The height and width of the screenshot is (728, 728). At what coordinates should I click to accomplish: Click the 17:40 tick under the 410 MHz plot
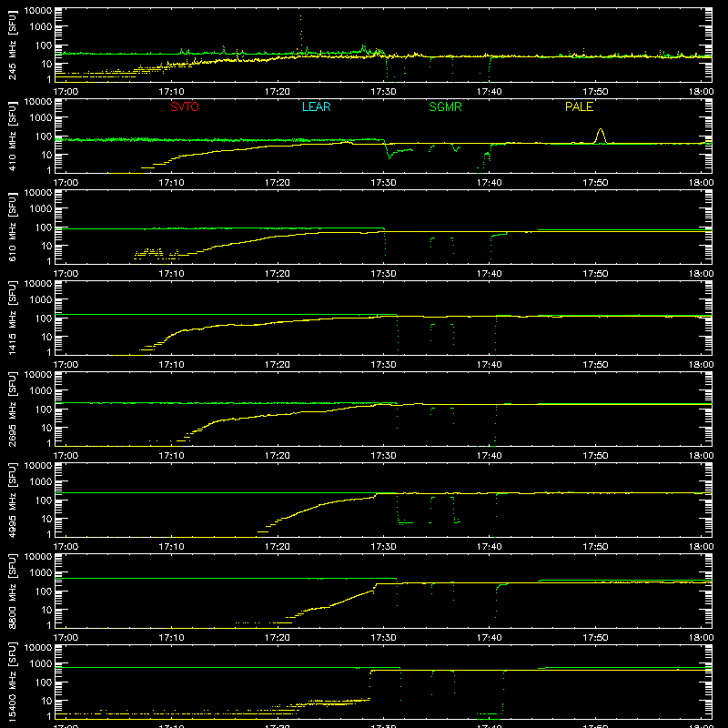[489, 183]
